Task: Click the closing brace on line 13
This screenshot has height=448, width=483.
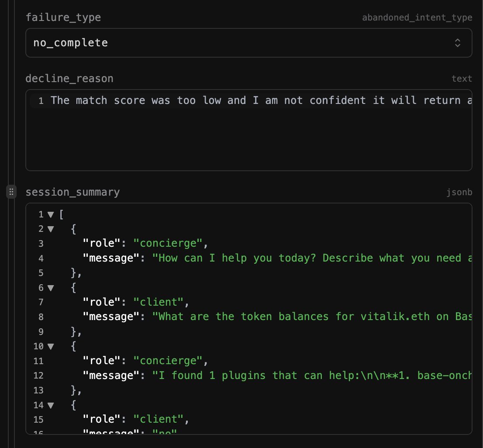Action: point(74,390)
